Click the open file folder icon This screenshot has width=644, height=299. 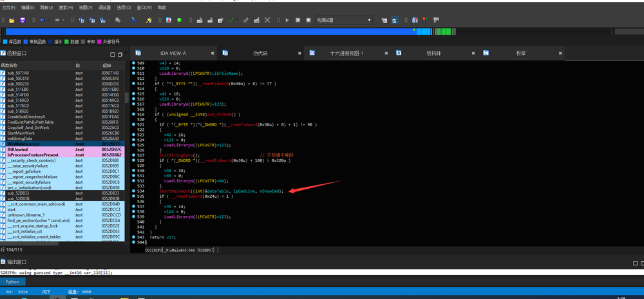coord(11,20)
